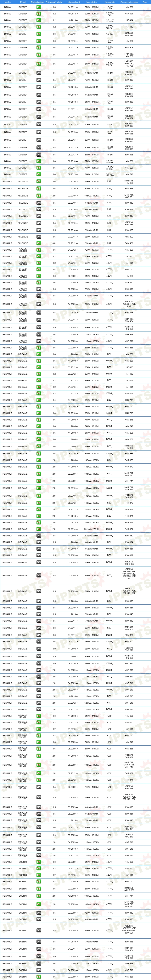Click petrol icon in Grand Scenic H4J 700 row
The height and width of the screenshot is (980, 151).
click(x=39, y=269)
